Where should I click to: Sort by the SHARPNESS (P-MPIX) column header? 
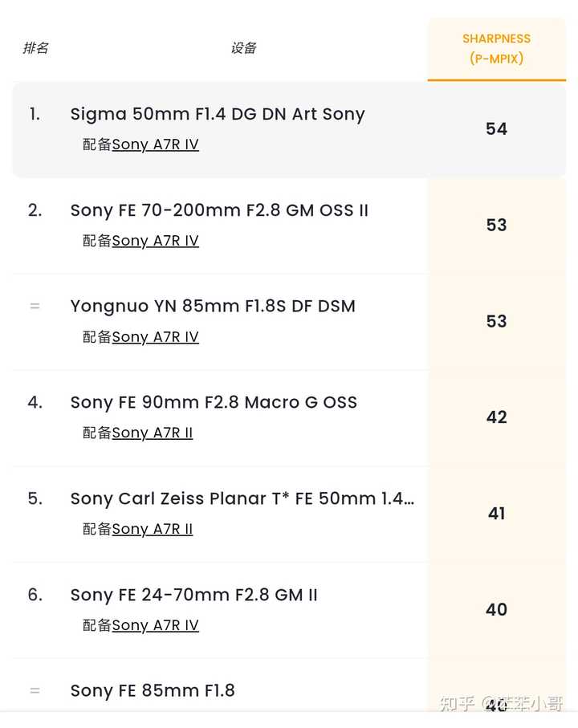[x=496, y=48]
